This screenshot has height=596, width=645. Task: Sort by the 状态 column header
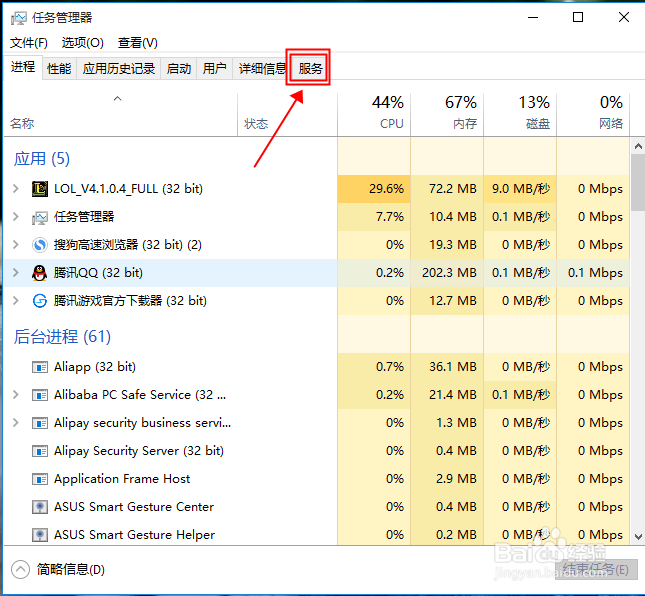click(x=288, y=115)
